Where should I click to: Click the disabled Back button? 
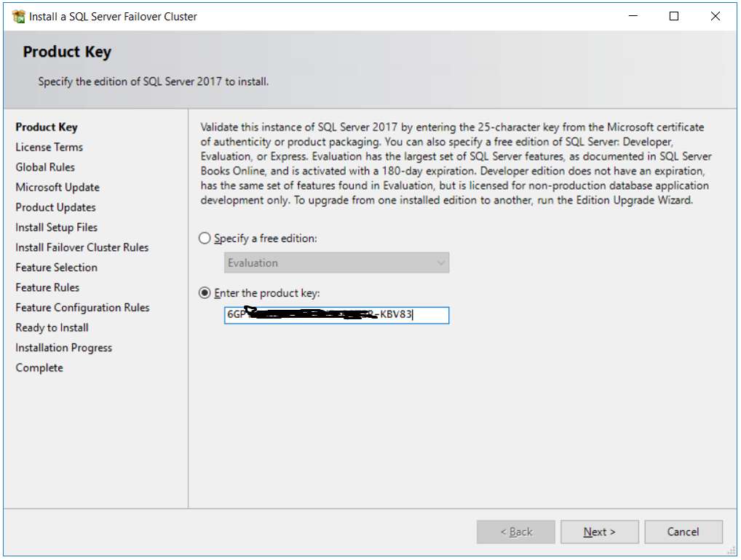pyautogui.click(x=515, y=532)
